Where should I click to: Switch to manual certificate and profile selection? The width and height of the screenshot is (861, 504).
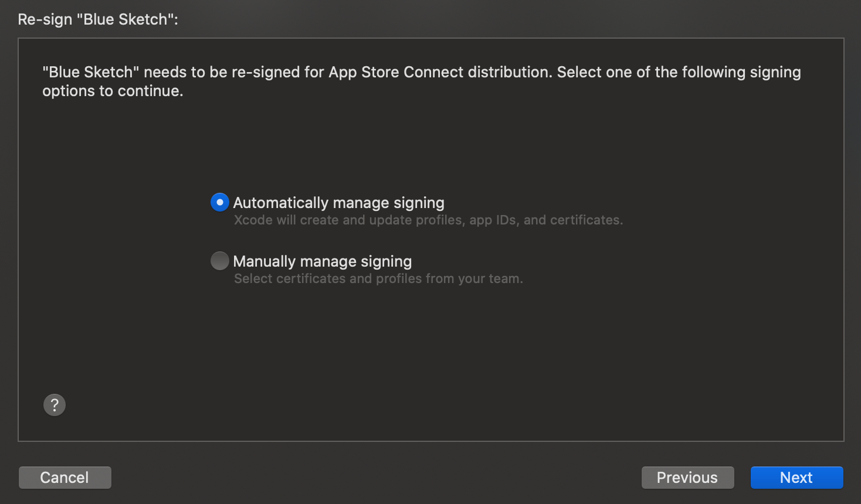(220, 261)
